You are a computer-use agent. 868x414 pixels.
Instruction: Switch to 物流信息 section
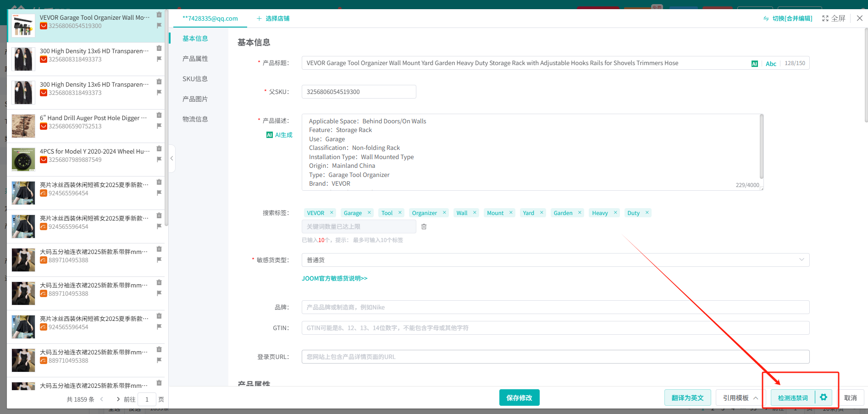[195, 119]
